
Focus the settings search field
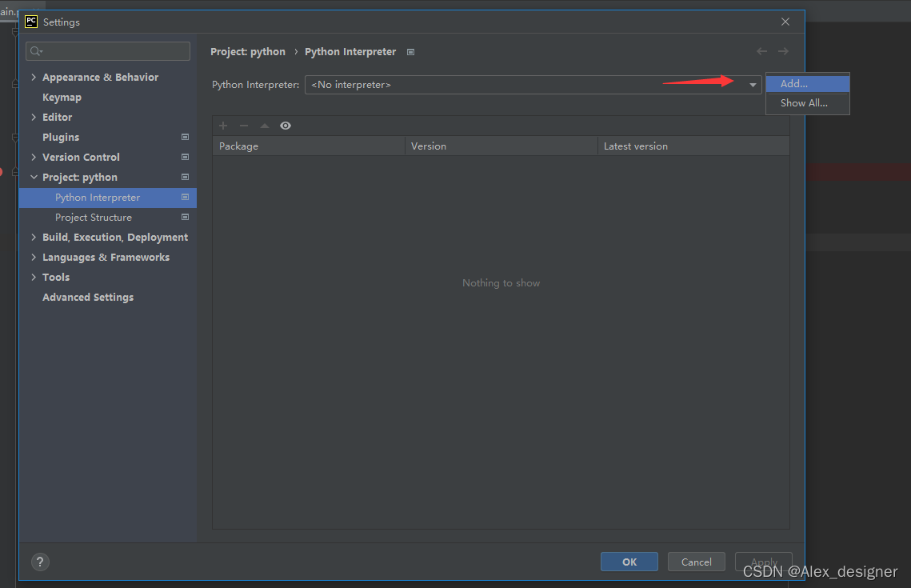108,51
